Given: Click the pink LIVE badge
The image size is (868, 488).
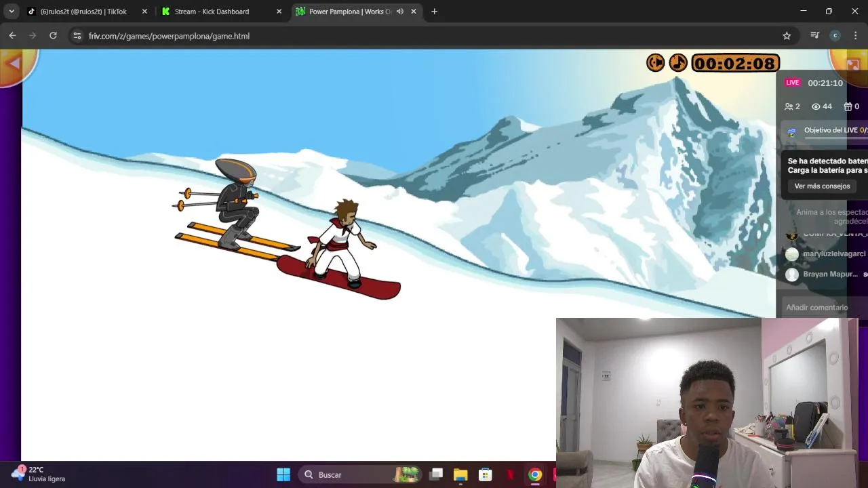Looking at the screenshot, I should 793,83.
